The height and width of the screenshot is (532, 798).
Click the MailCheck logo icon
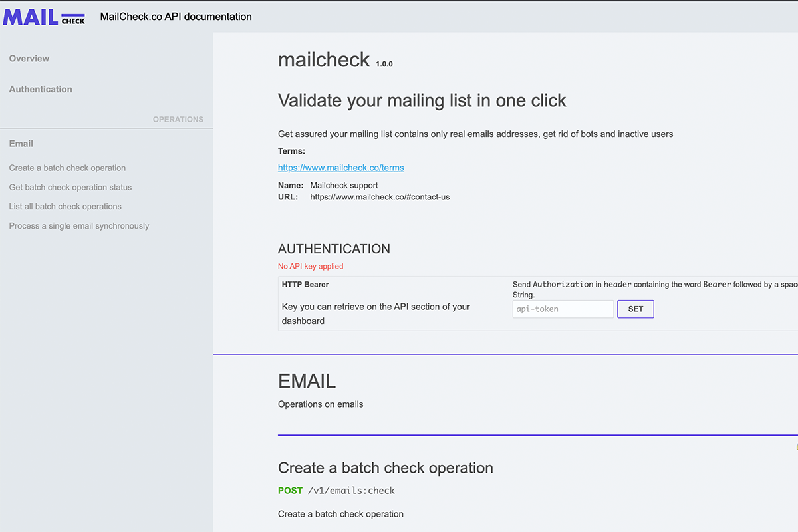pyautogui.click(x=44, y=16)
